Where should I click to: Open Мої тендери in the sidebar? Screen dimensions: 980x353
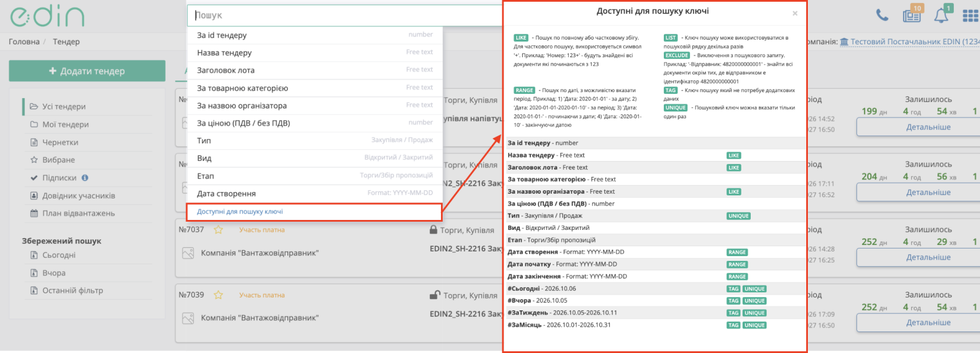point(65,124)
